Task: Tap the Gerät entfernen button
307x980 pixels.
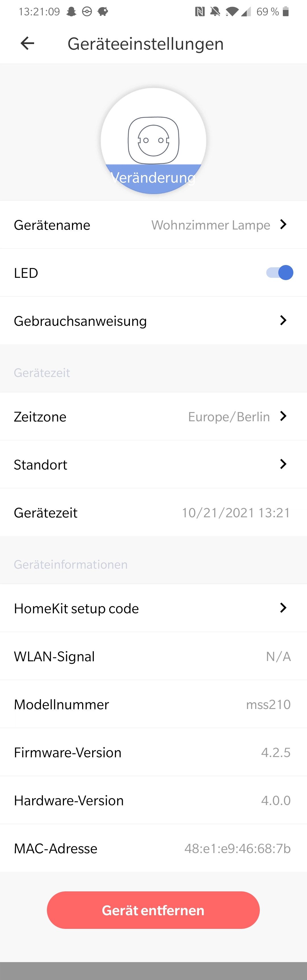Action: 153,910
